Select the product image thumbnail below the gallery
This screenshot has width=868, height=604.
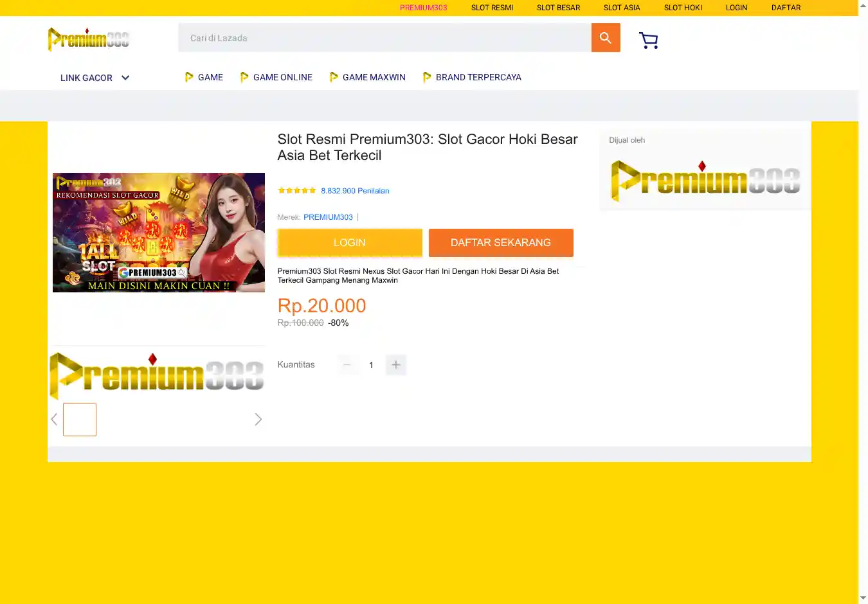pos(80,420)
